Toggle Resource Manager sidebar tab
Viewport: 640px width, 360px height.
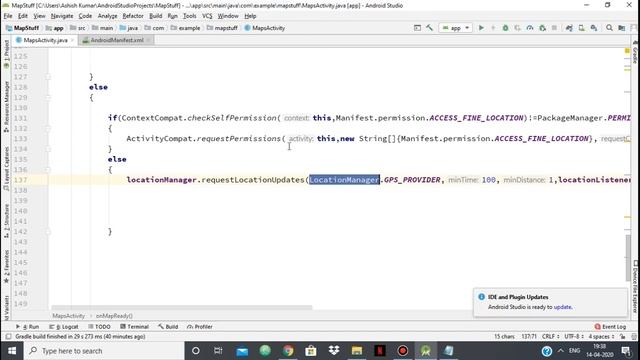pos(6,106)
